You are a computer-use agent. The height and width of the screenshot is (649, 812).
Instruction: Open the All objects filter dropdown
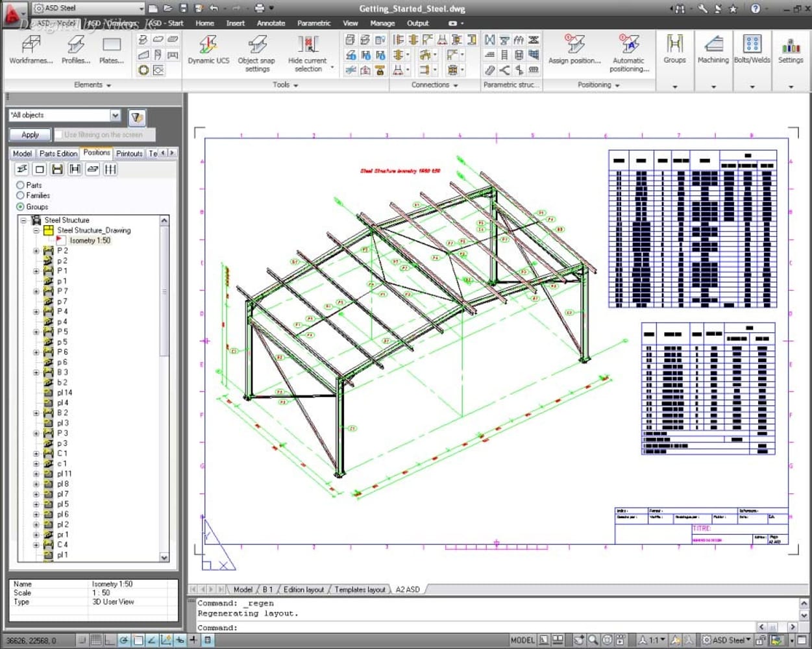coord(115,116)
